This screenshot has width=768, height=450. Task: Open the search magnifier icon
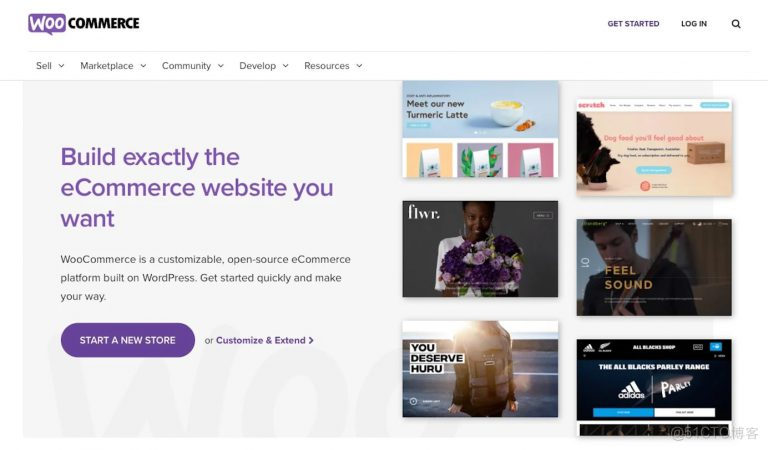point(736,24)
